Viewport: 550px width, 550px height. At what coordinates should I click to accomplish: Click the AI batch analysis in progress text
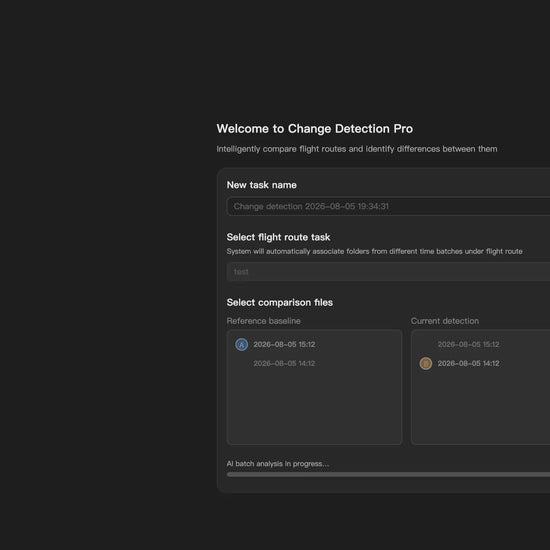click(x=278, y=464)
